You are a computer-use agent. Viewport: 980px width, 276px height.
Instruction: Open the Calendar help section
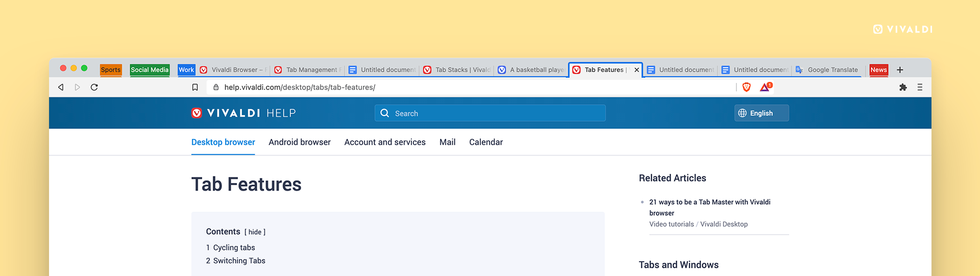point(486,142)
